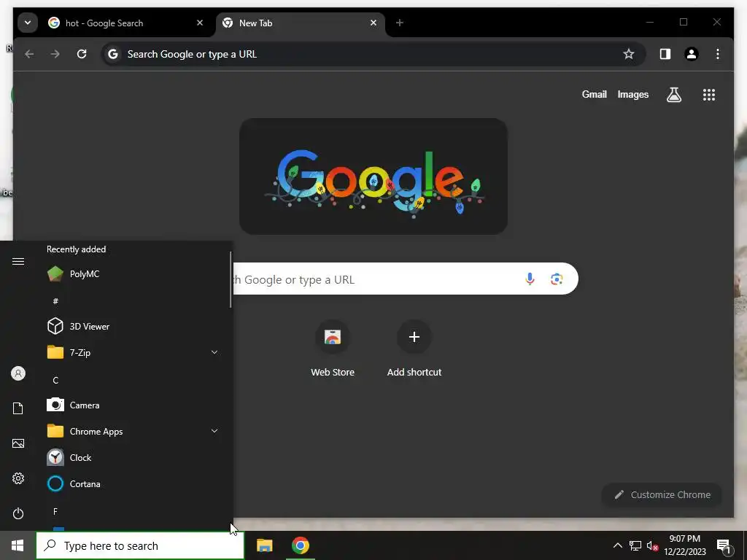Expand the Chrome Apps folder chevron
747x560 pixels.
point(214,431)
